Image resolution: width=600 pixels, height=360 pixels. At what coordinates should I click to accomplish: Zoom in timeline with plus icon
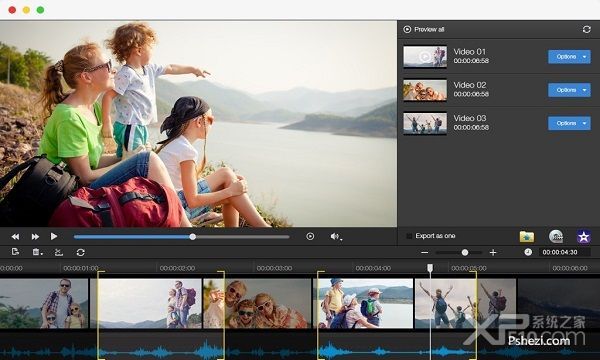[493, 252]
